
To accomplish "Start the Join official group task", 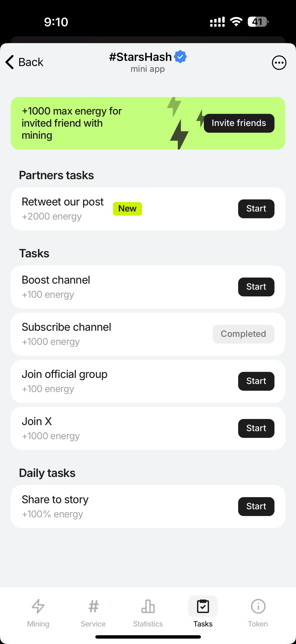I will [x=256, y=381].
